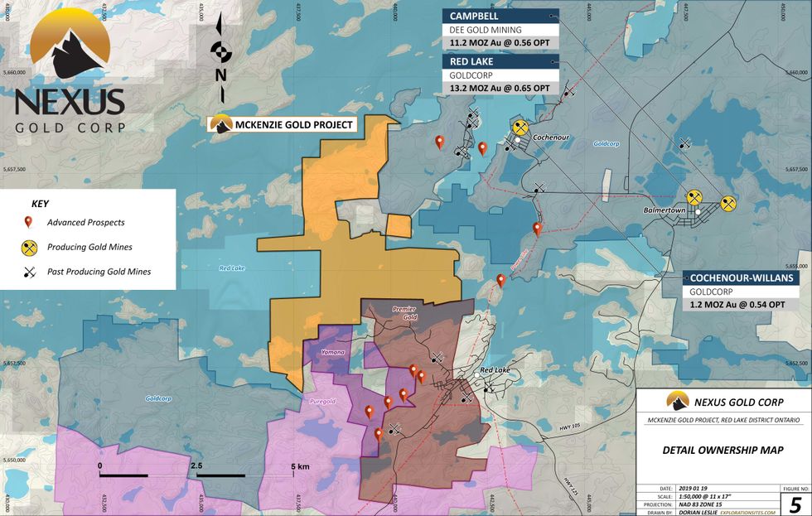
Task: Click the advanced prospect pin on the dashed red line
Action: click(537, 229)
